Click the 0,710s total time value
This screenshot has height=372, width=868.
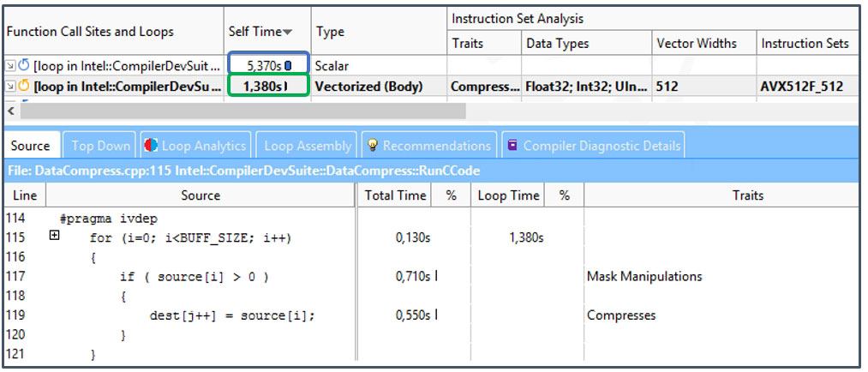413,276
